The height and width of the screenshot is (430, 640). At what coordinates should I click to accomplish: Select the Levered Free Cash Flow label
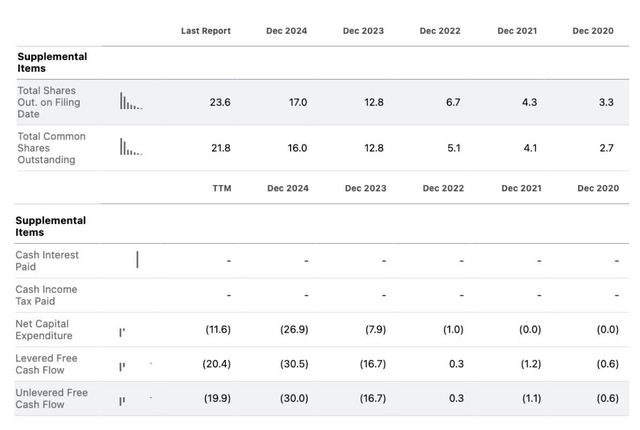(x=46, y=364)
